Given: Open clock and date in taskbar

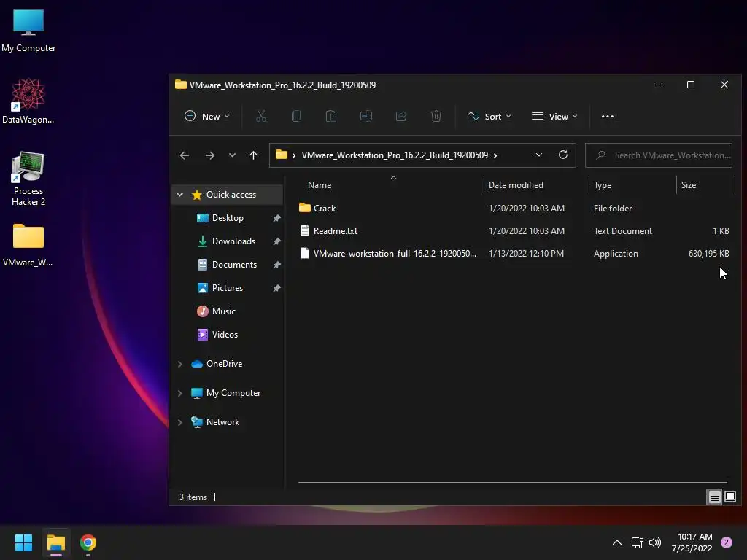Looking at the screenshot, I should coord(692,542).
